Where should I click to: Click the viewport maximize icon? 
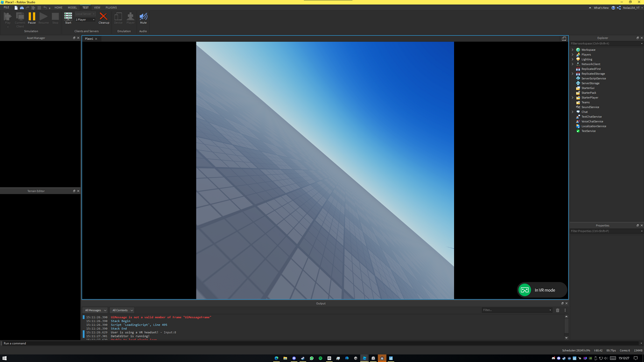564,39
